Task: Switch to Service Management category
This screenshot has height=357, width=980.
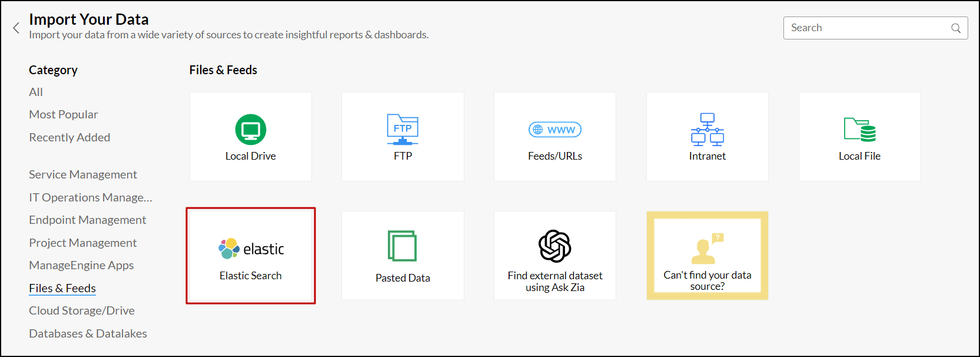Action: pos(83,174)
